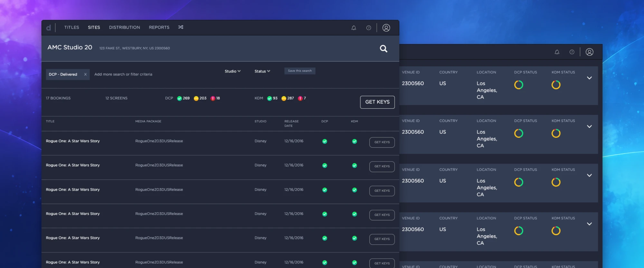This screenshot has width=644, height=268.
Task: Click first row's green DCP checkmark icon
Action: tap(325, 141)
